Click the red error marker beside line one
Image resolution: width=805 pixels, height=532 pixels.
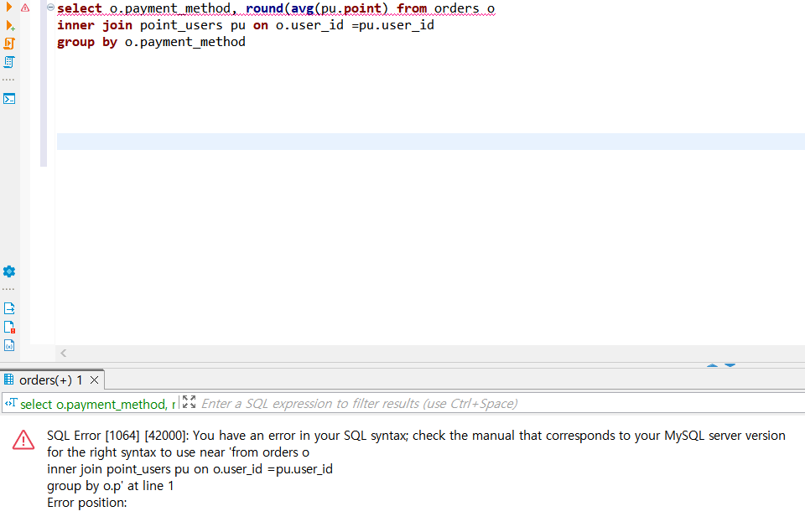tap(25, 8)
